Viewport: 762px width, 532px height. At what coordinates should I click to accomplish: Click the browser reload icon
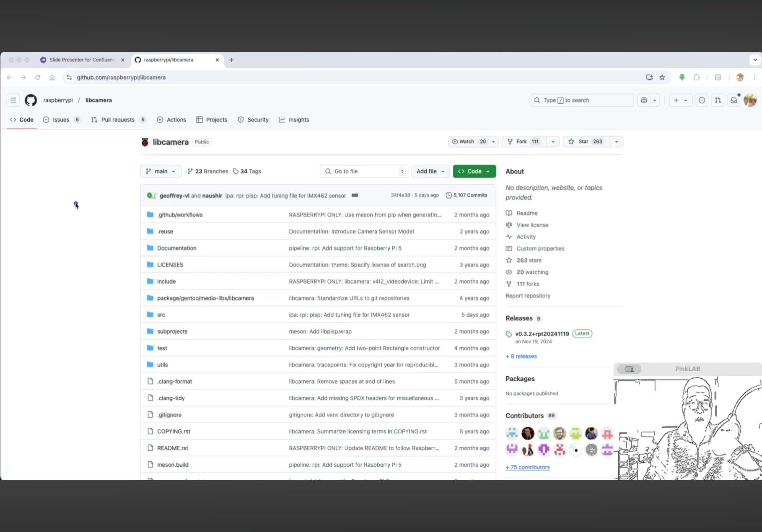tap(38, 77)
